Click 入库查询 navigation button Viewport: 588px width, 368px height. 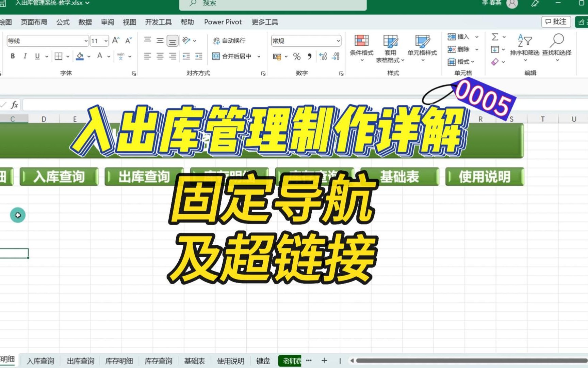pyautogui.click(x=59, y=177)
